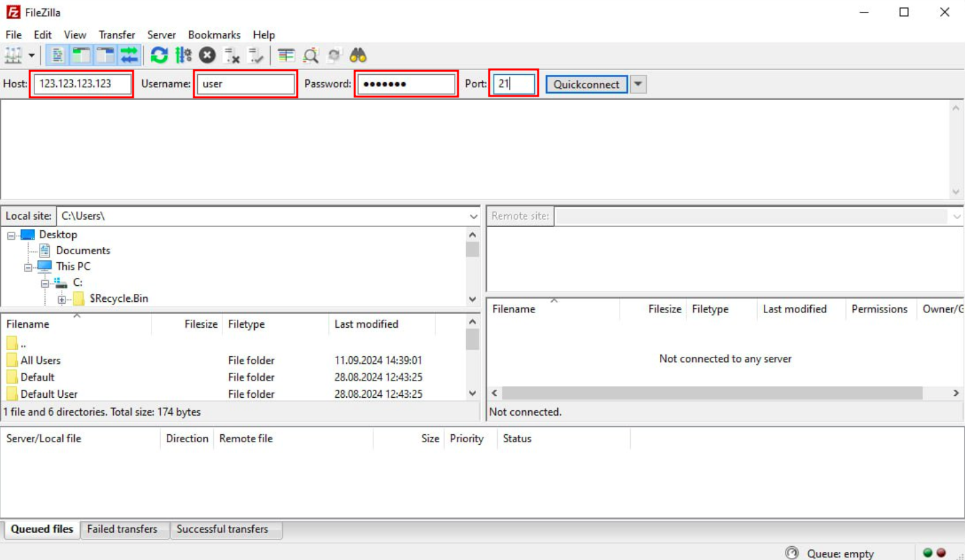Viewport: 965px width, 560px height.
Task: Open directory listing filters icon
Action: pos(286,56)
